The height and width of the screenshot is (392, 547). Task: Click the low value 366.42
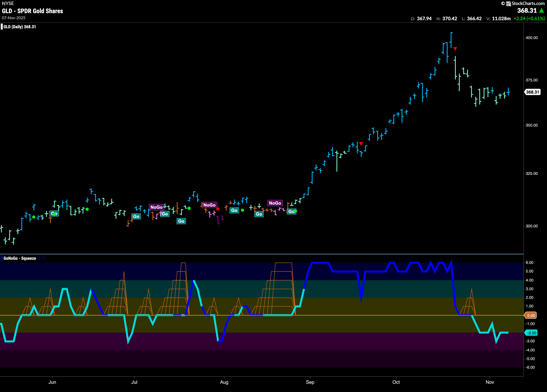click(474, 19)
